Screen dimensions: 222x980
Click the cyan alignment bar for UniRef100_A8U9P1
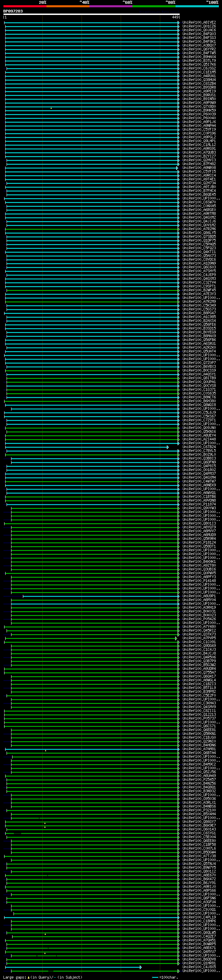pos(101,596)
